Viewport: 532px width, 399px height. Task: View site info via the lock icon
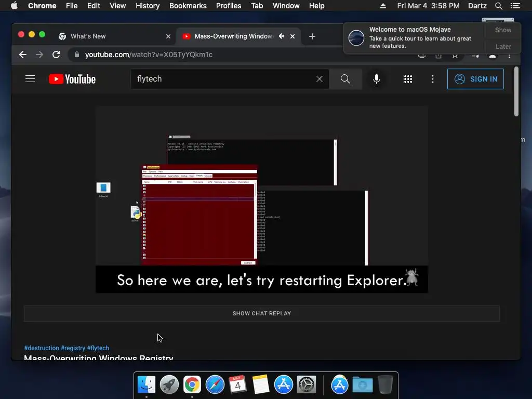[77, 55]
